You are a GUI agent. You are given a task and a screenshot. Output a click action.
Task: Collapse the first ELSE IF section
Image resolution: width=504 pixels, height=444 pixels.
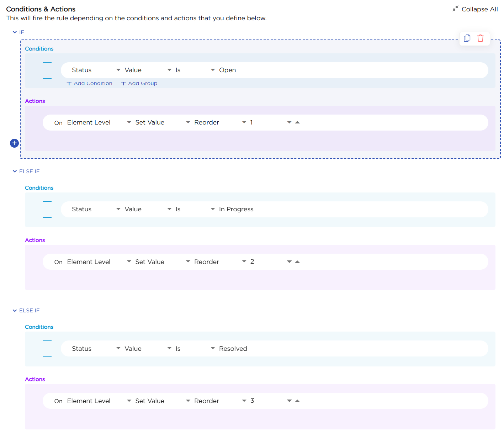click(15, 171)
